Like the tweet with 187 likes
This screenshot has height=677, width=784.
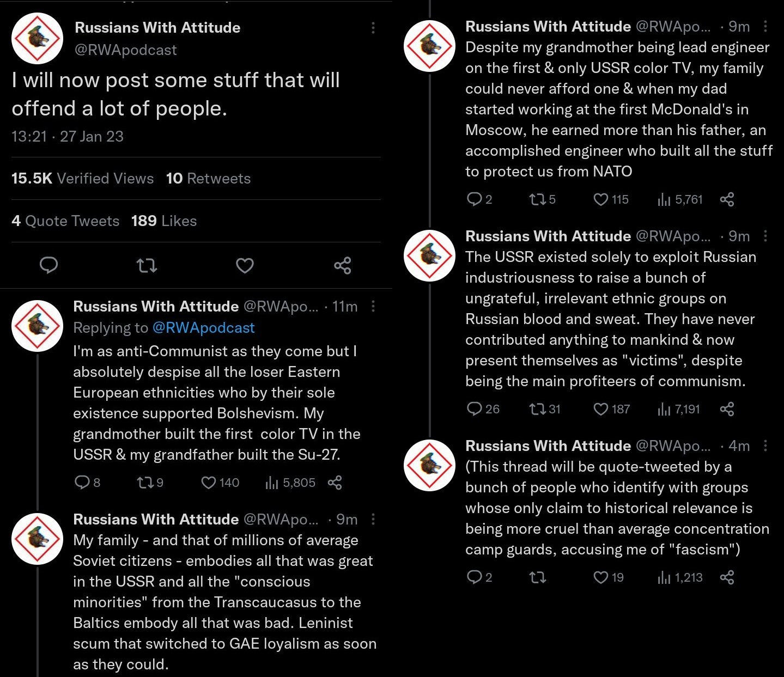600,409
